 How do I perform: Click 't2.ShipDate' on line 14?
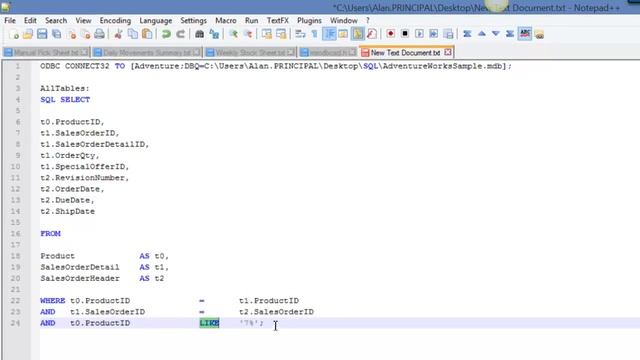pos(67,211)
